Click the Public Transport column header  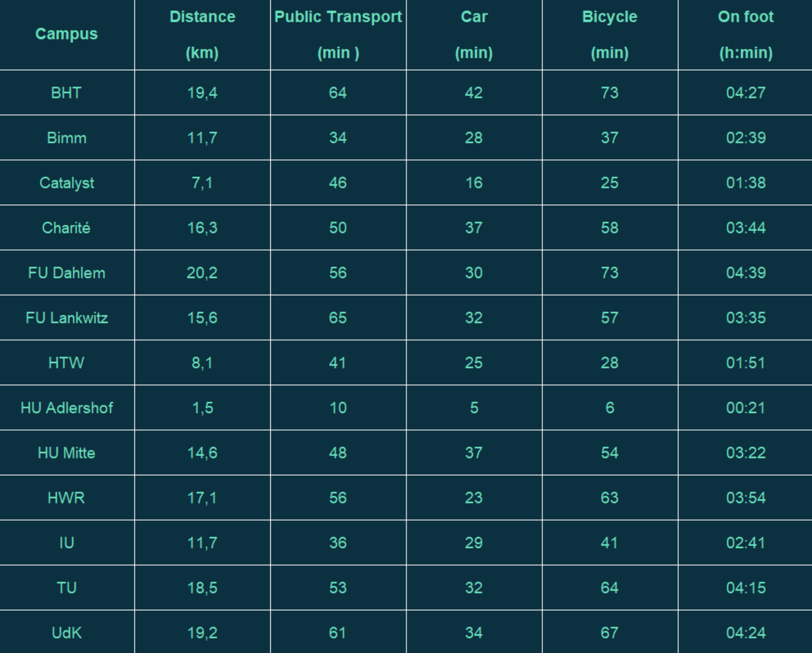click(338, 35)
